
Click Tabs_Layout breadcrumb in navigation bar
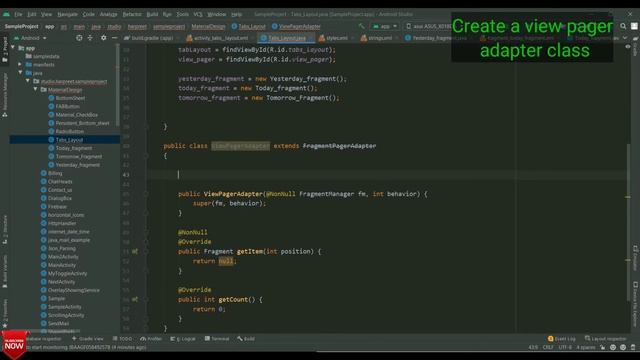tap(249, 26)
